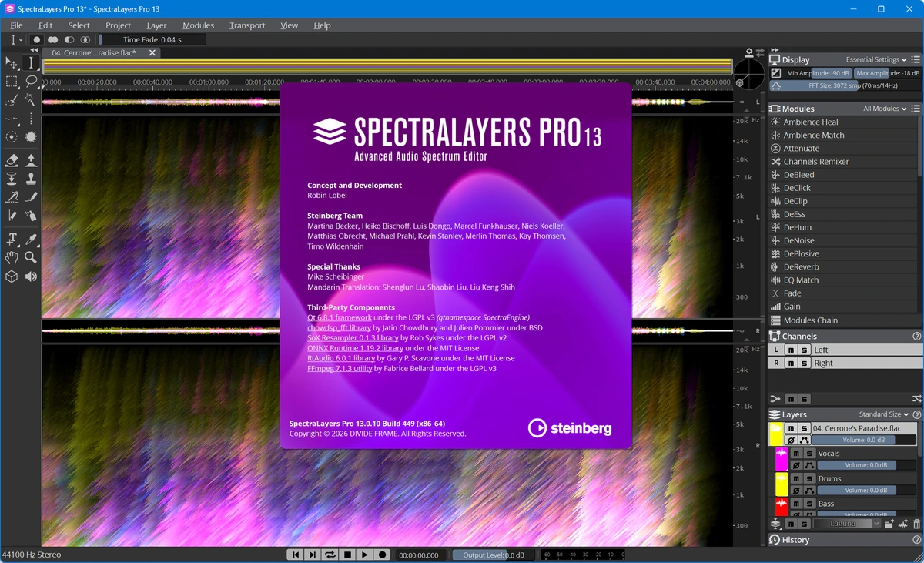924x563 pixels.
Task: Click the Record transport button
Action: coord(382,555)
